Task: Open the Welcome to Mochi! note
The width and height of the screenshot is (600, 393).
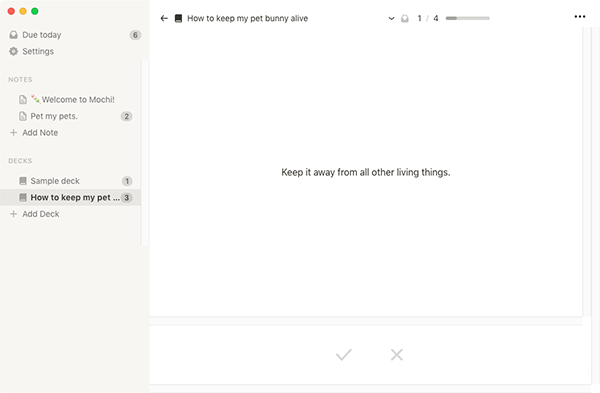Action: pyautogui.click(x=70, y=99)
